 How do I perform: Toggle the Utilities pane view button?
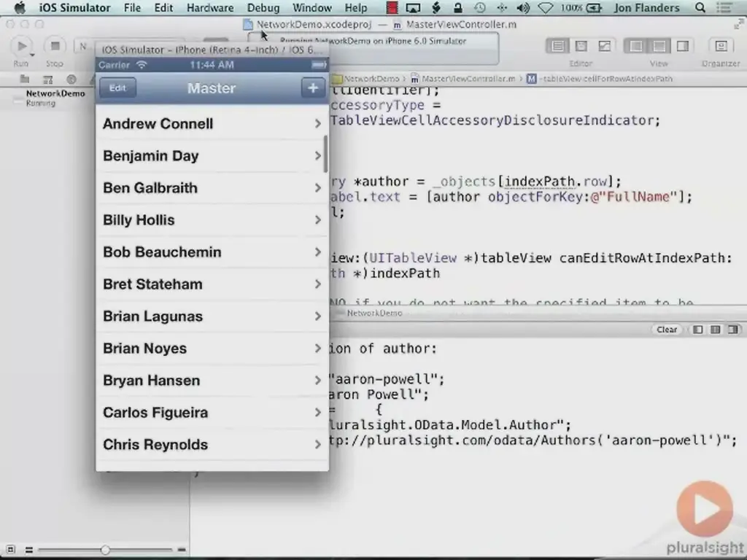pos(683,46)
